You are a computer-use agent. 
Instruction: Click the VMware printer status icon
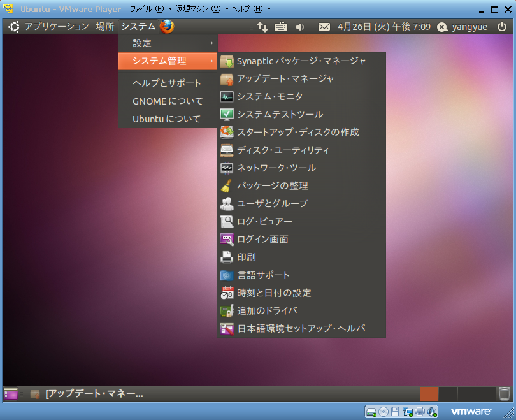coord(420,412)
